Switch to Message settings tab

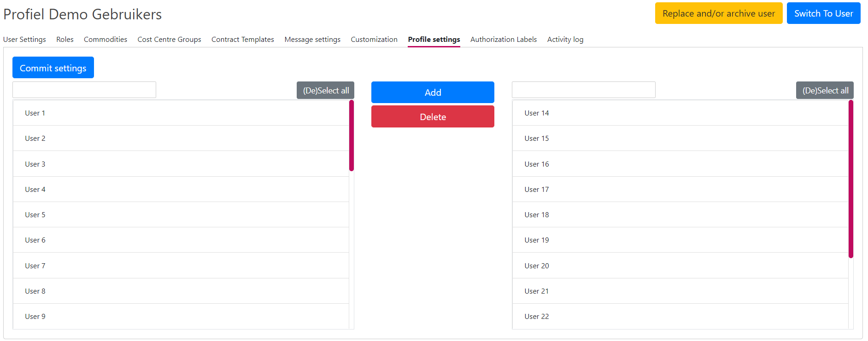point(312,40)
